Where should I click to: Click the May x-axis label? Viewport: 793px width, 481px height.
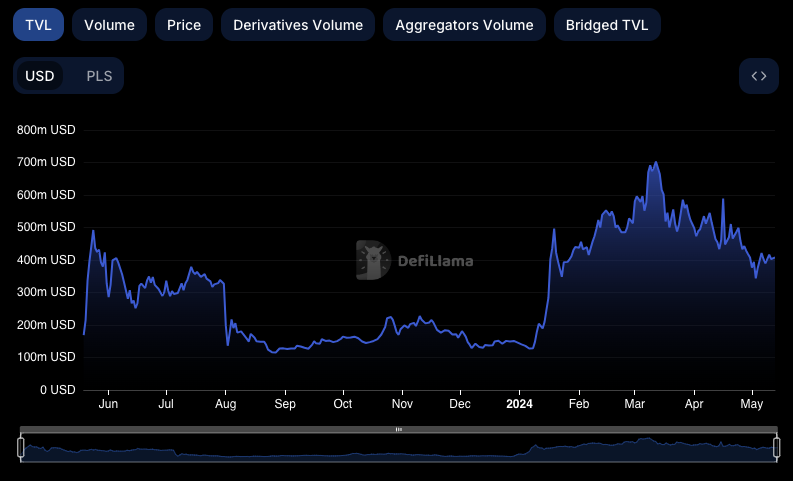point(752,404)
